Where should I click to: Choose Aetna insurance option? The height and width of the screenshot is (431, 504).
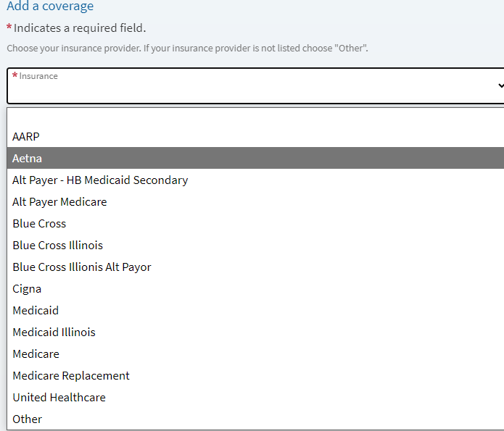(x=255, y=158)
